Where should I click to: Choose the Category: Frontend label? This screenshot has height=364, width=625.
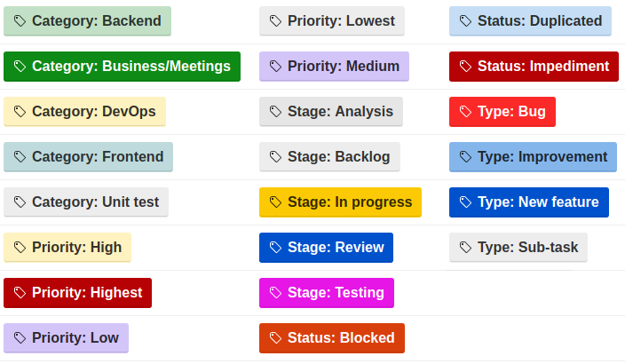click(x=88, y=157)
